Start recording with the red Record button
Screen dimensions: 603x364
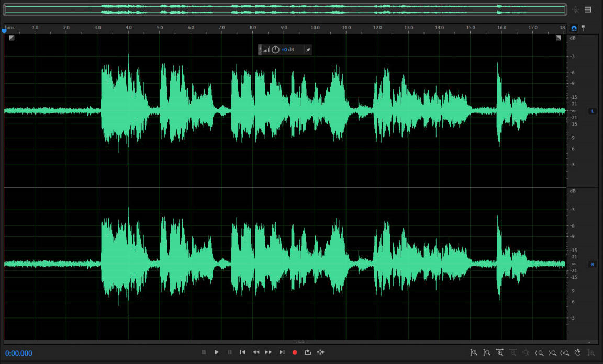[295, 352]
